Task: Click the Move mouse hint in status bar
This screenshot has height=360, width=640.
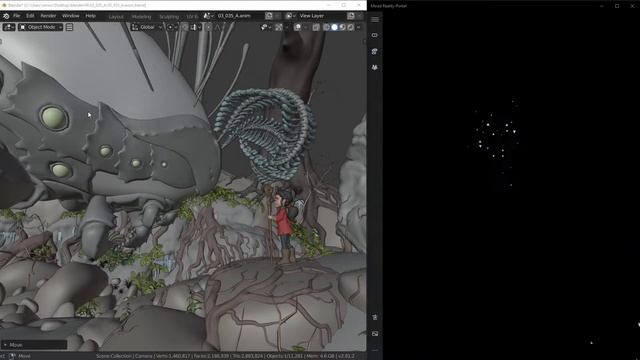Action: pyautogui.click(x=20, y=356)
